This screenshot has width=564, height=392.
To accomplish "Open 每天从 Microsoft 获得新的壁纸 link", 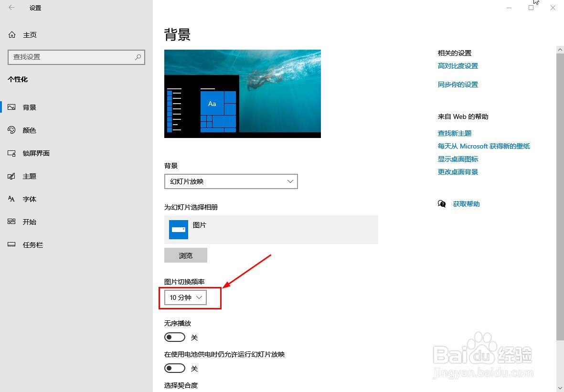I will (483, 146).
